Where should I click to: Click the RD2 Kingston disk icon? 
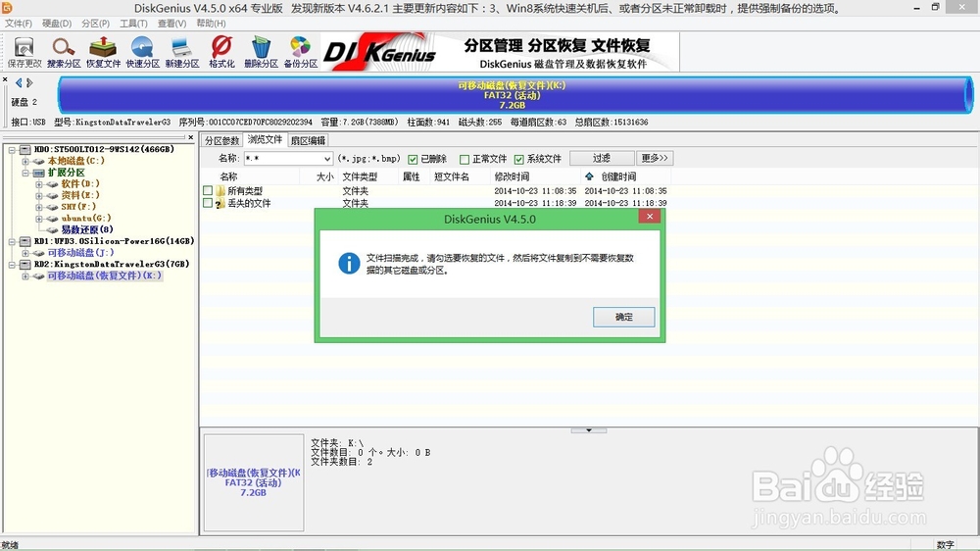pyautogui.click(x=25, y=265)
